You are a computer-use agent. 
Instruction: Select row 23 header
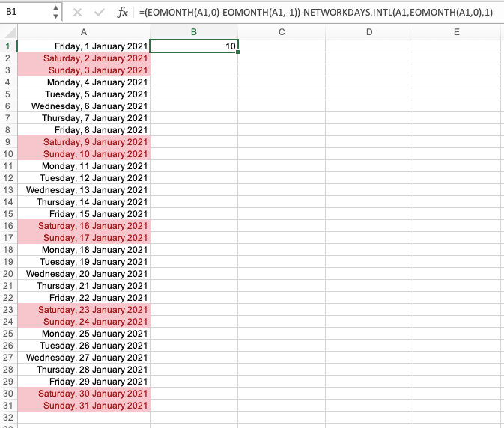(8, 310)
